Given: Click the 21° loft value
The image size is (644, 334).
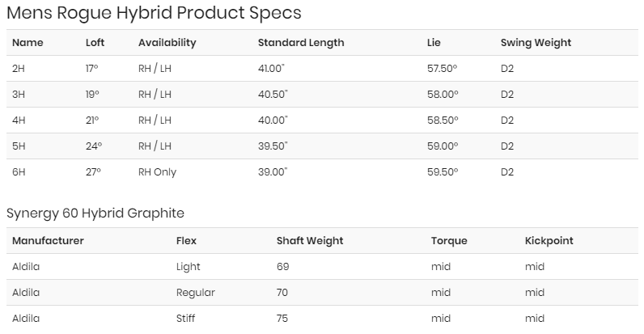Looking at the screenshot, I should pos(92,120).
